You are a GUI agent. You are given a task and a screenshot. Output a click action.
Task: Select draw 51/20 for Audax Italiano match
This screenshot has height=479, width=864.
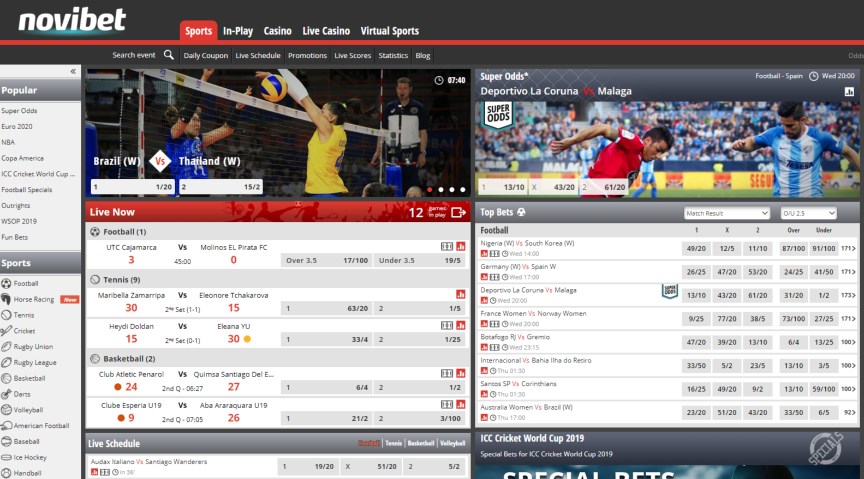[371, 466]
